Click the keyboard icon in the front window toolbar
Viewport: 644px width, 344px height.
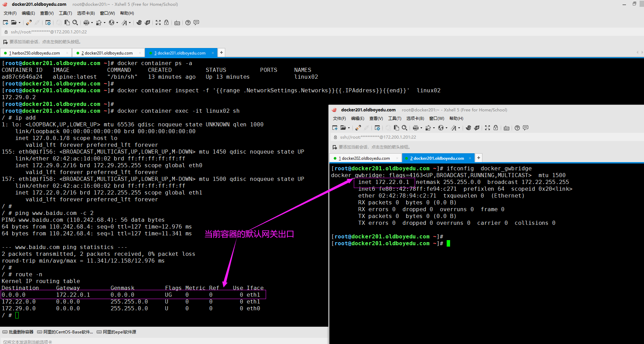click(507, 128)
